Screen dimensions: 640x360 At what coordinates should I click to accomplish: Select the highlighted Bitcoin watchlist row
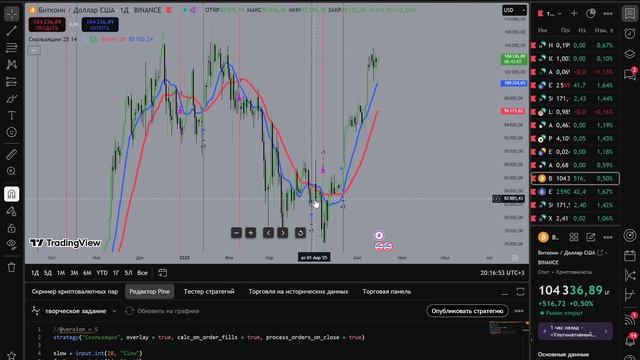(x=575, y=178)
